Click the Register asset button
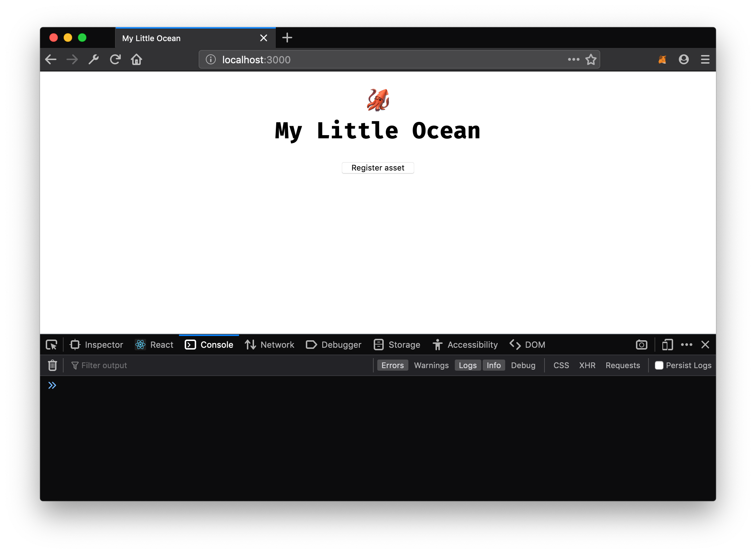This screenshot has height=554, width=756. (x=377, y=167)
